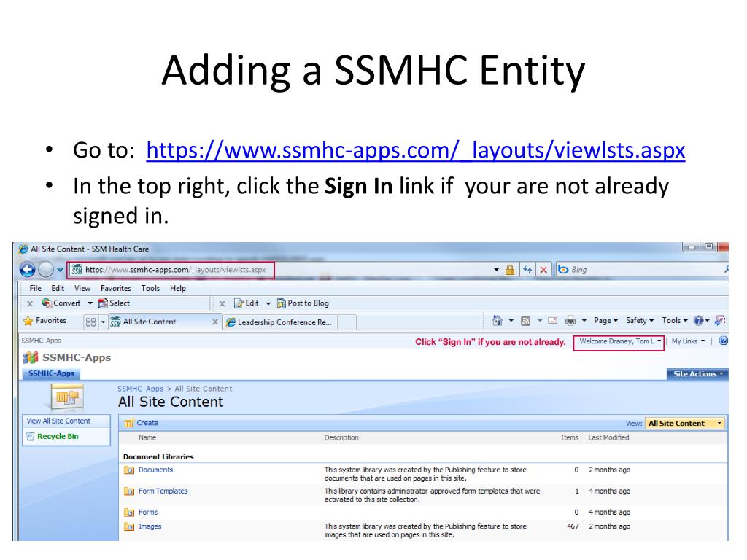Click the Images library folder icon
This screenshot has height=560, width=747.
(129, 526)
